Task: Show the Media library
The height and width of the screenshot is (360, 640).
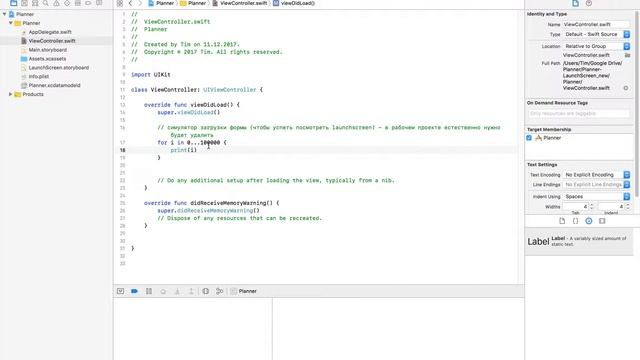Action: point(602,221)
